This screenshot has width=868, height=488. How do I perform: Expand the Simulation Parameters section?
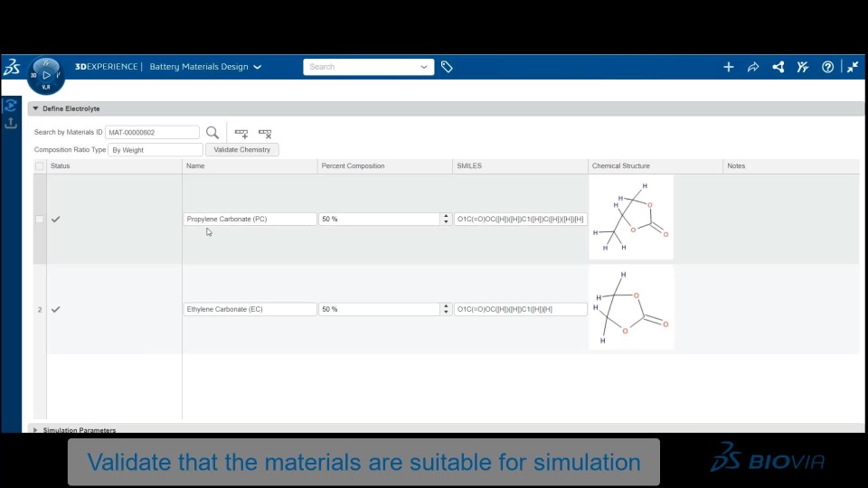coord(35,430)
